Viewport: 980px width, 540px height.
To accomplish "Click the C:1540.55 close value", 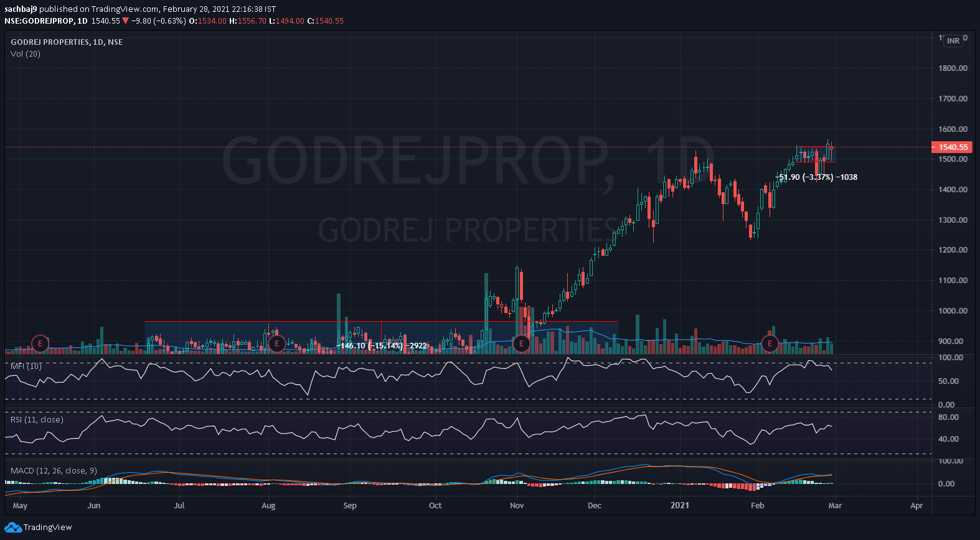I will pos(326,21).
